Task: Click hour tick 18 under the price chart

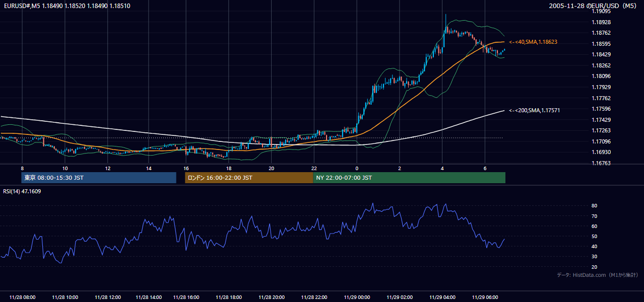Action: [229, 168]
